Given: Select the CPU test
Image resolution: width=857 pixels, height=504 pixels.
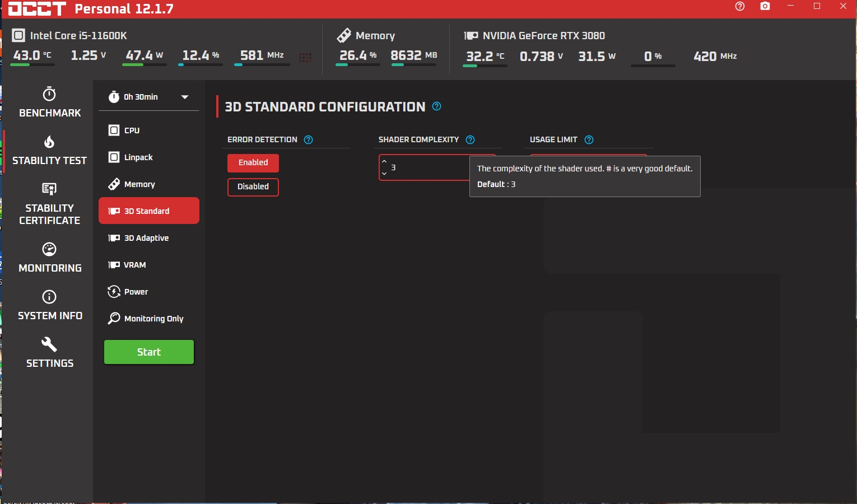Looking at the screenshot, I should pyautogui.click(x=132, y=130).
